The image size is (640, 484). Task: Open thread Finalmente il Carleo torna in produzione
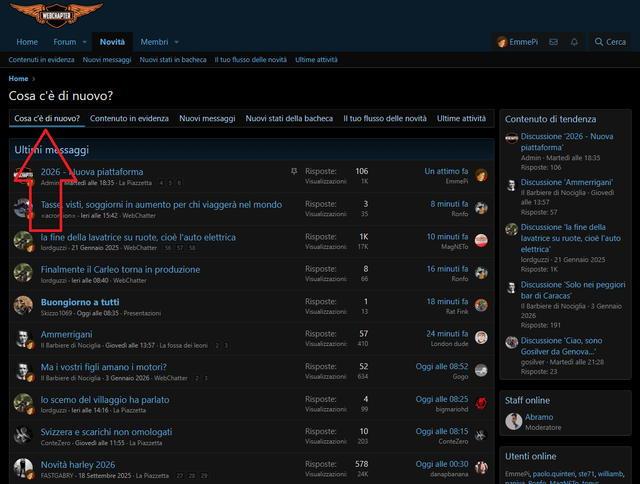click(120, 269)
